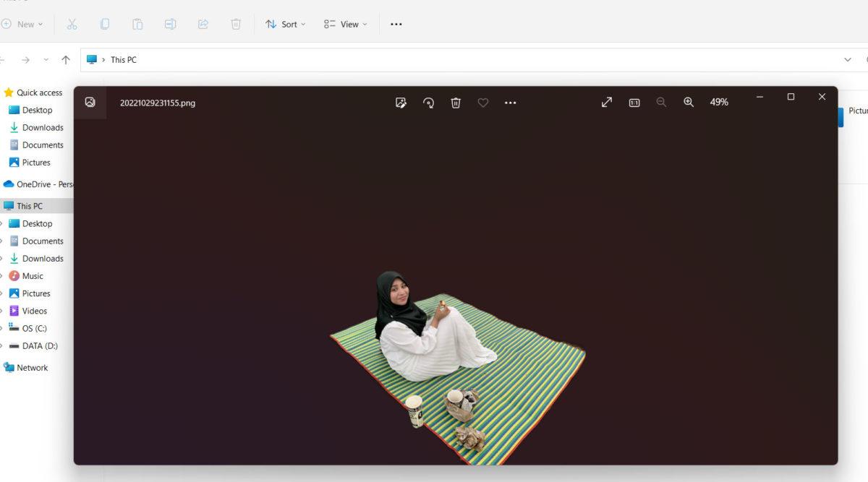
Task: Zoom out on the photo
Action: [x=661, y=103]
